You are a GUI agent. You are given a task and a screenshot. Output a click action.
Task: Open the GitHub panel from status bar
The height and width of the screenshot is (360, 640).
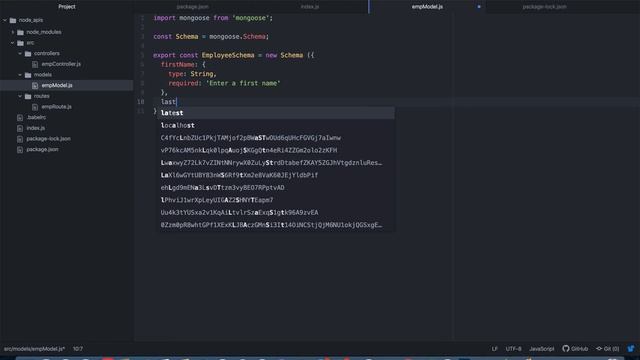(575, 349)
